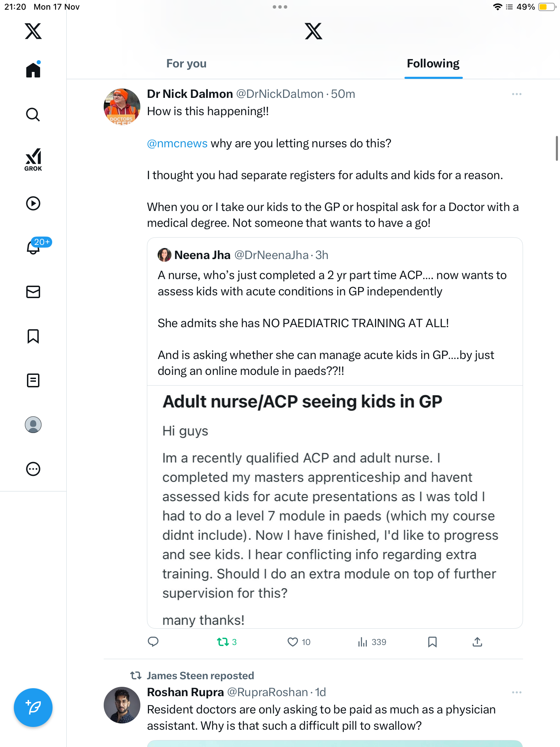
Task: Switch to the For you tab
Action: (186, 64)
